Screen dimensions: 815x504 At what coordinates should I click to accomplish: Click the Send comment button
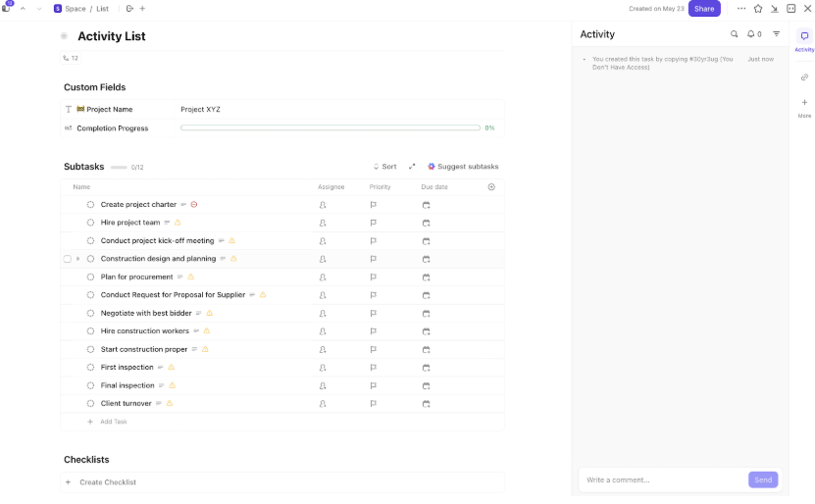click(x=763, y=480)
